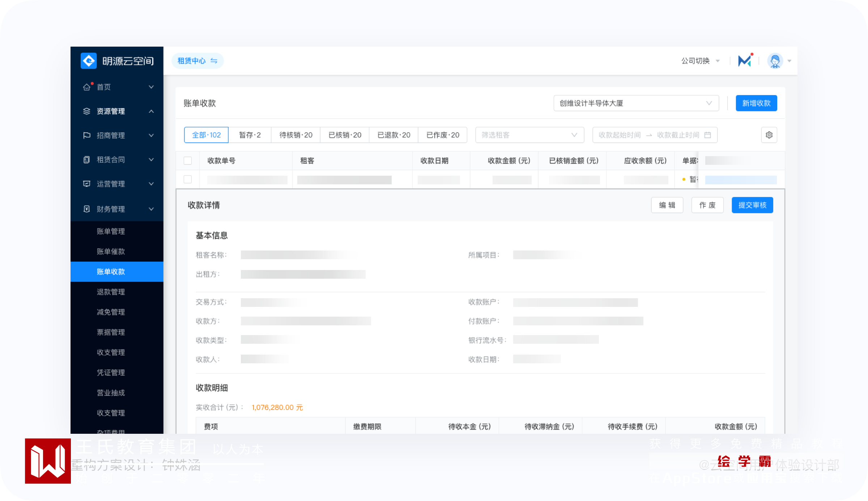
Task: Check the first table row checkbox
Action: [188, 179]
